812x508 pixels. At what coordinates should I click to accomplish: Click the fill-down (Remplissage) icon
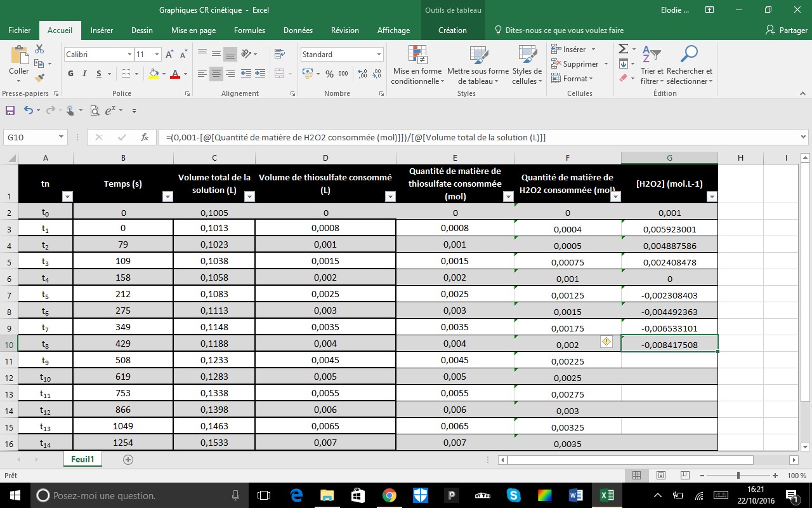[x=623, y=63]
